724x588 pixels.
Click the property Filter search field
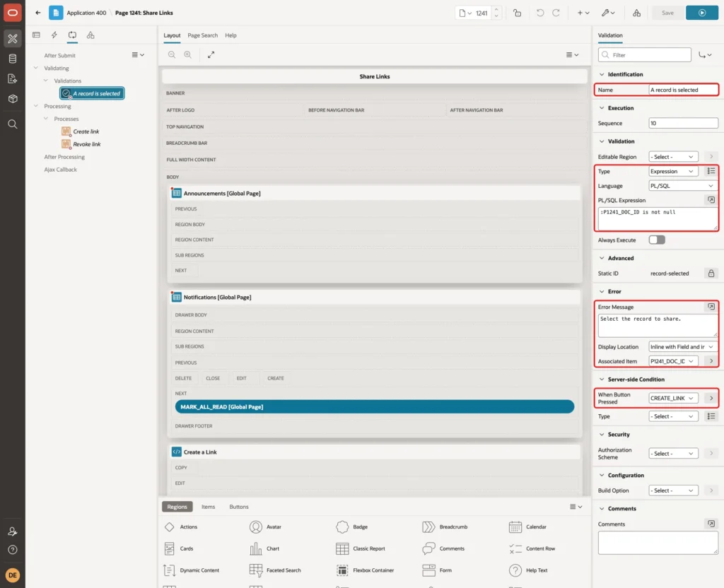point(645,55)
